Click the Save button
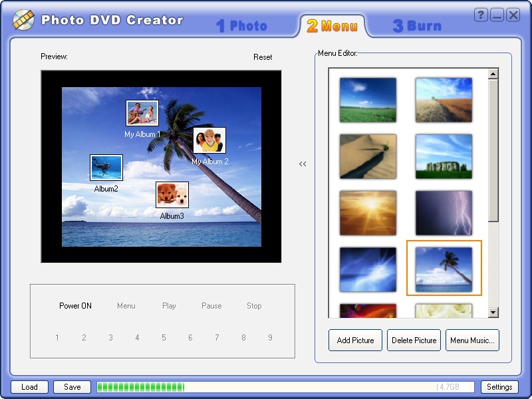The width and height of the screenshot is (532, 399). click(x=72, y=387)
